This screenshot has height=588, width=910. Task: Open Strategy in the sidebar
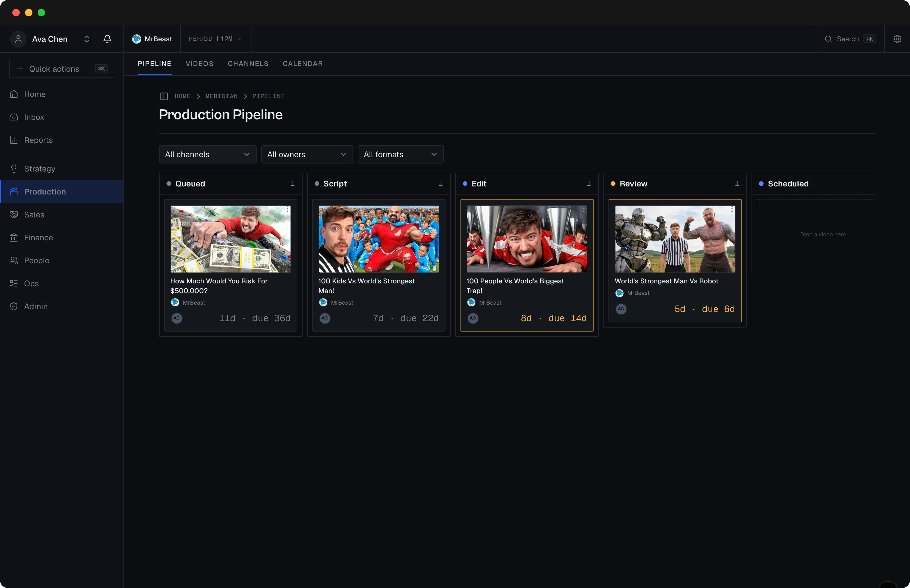tap(62, 168)
